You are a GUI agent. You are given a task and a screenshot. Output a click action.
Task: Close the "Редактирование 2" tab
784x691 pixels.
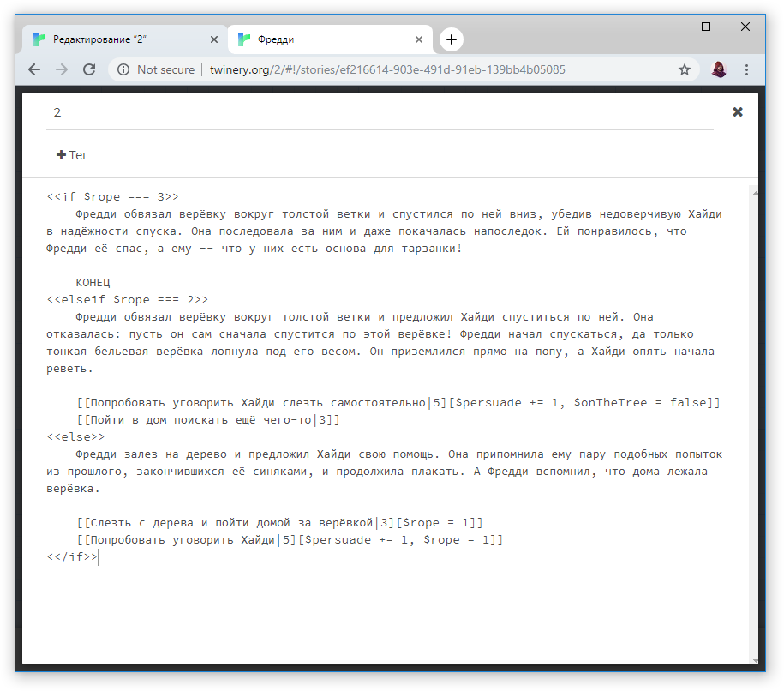tap(214, 39)
